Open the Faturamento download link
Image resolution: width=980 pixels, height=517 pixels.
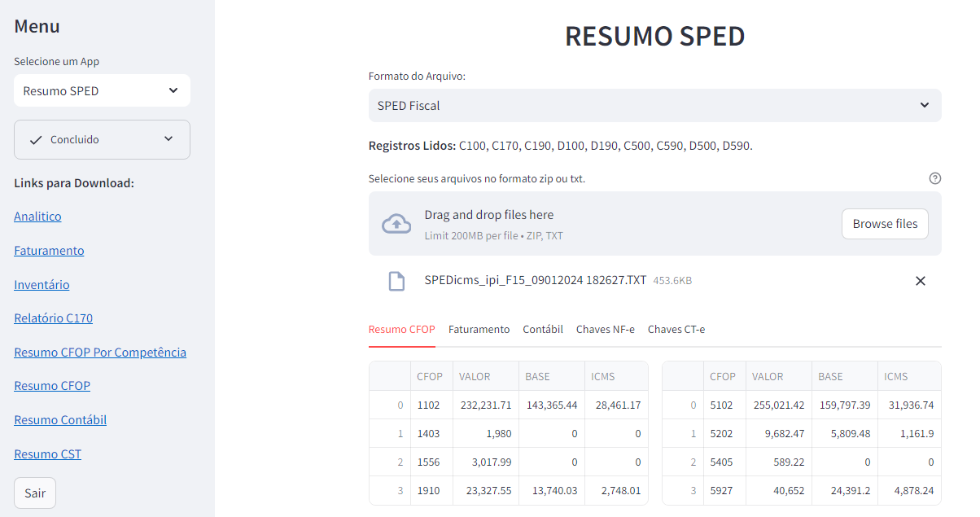pos(49,251)
